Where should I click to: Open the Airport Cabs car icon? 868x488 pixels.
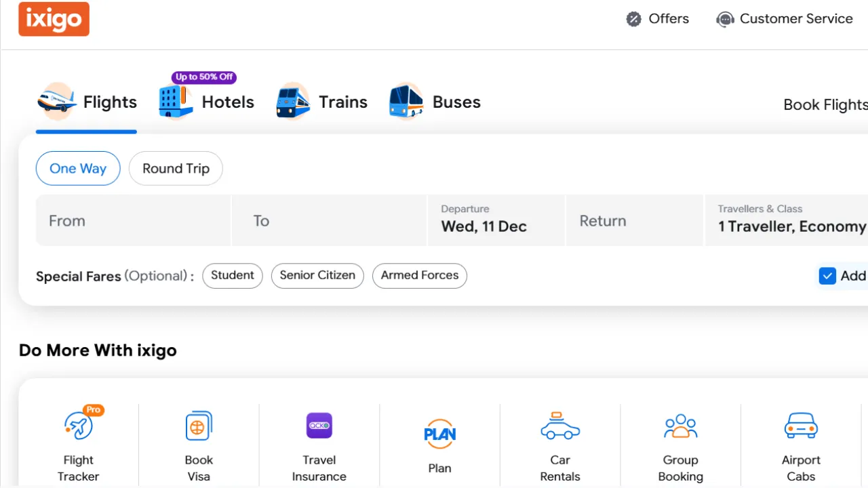point(801,426)
